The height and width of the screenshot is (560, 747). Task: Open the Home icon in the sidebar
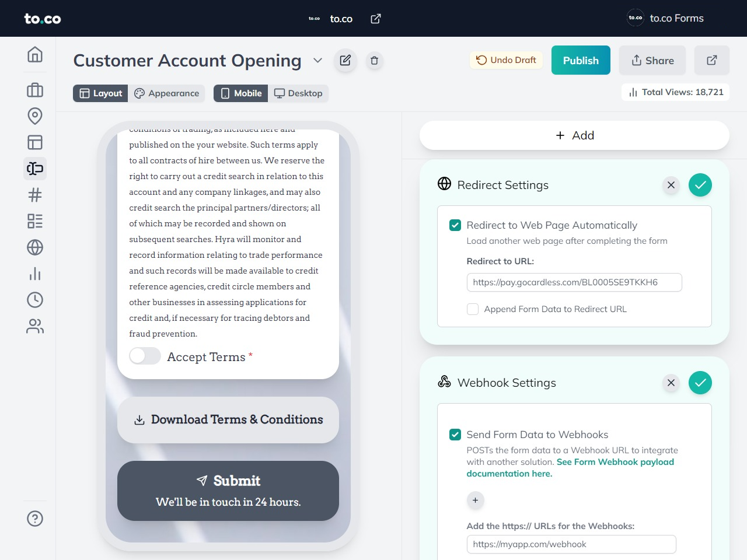pyautogui.click(x=35, y=54)
